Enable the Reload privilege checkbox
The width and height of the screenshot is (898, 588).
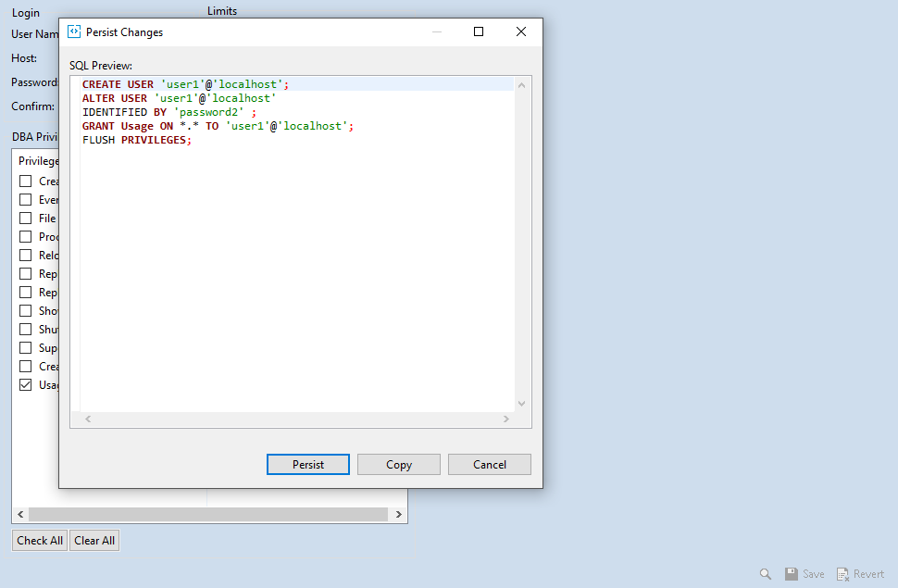click(26, 255)
